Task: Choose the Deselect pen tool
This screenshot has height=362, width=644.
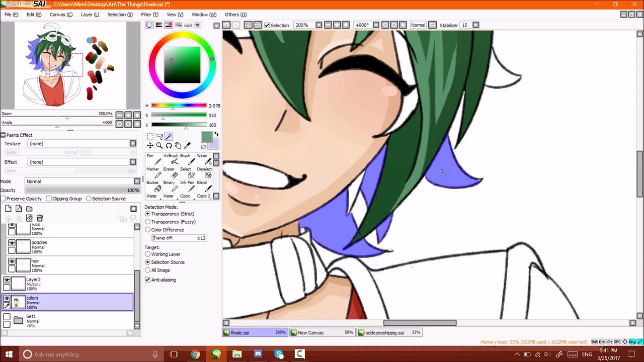Action: pos(204,173)
